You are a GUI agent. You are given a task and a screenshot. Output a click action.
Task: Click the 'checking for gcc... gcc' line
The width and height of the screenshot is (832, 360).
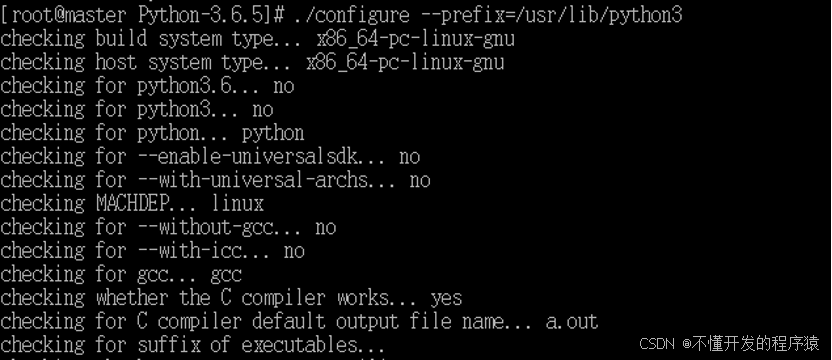(121, 274)
